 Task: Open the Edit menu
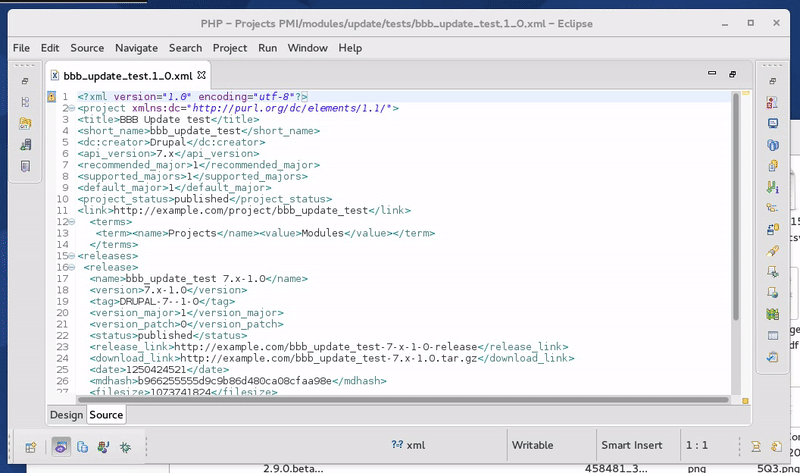pyautogui.click(x=50, y=48)
